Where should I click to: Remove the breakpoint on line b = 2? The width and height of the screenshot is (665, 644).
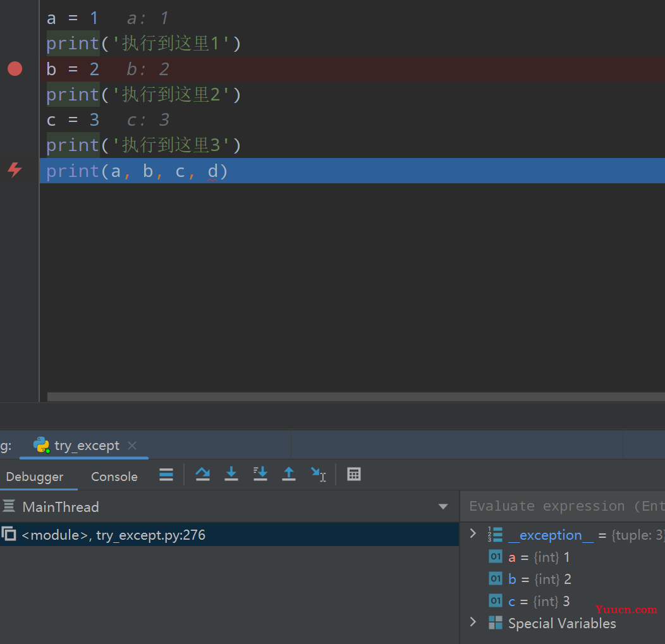pyautogui.click(x=15, y=69)
